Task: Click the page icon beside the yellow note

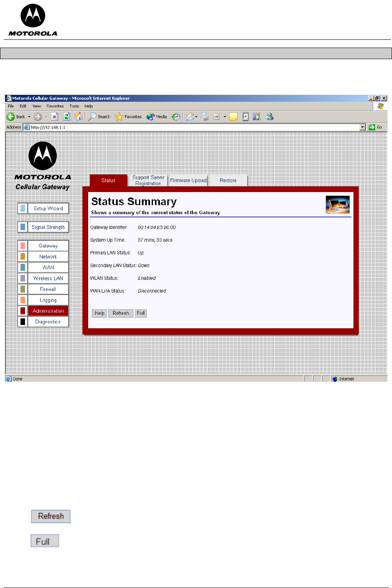Action: coord(245,117)
